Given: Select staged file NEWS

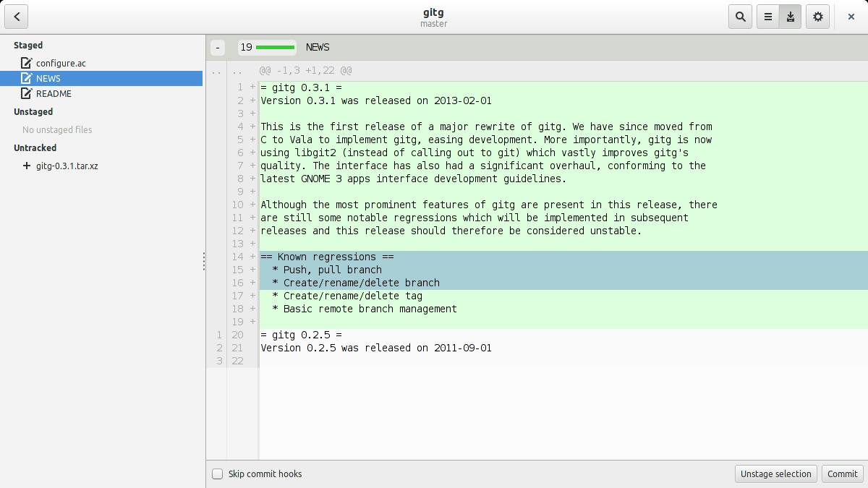Looking at the screenshot, I should pyautogui.click(x=101, y=78).
